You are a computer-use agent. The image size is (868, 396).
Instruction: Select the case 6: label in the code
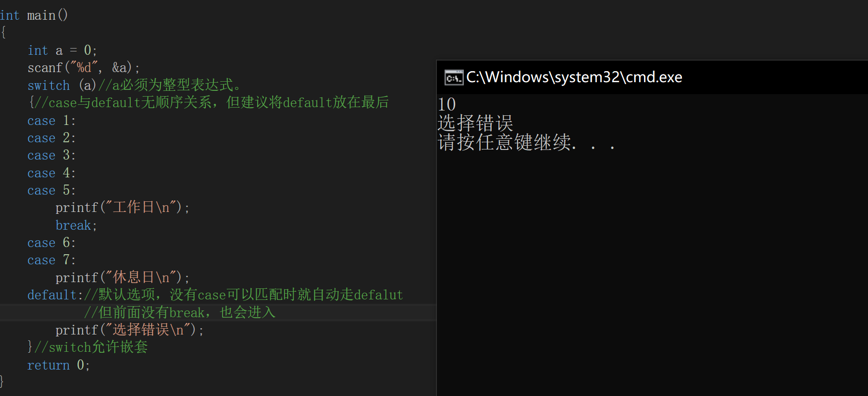click(x=50, y=242)
